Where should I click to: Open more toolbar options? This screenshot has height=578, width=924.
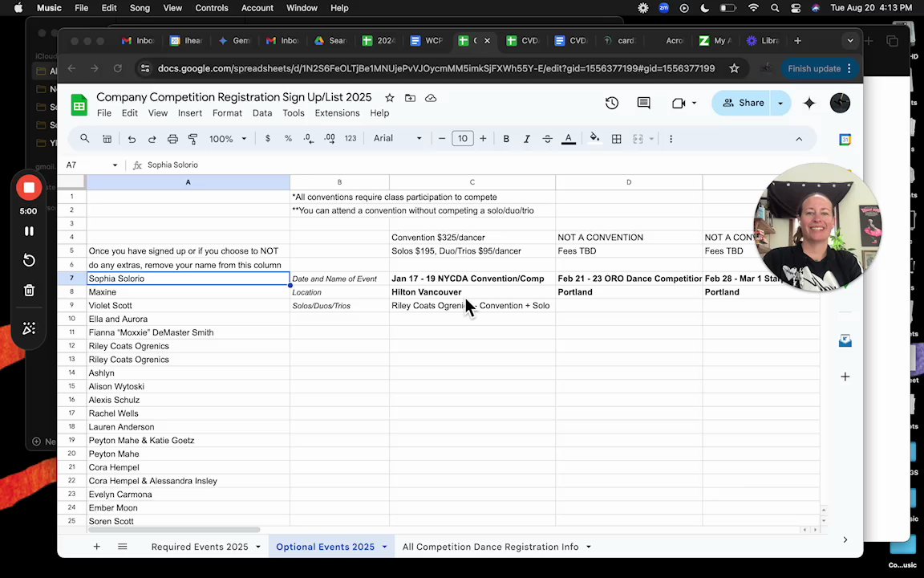(x=671, y=139)
